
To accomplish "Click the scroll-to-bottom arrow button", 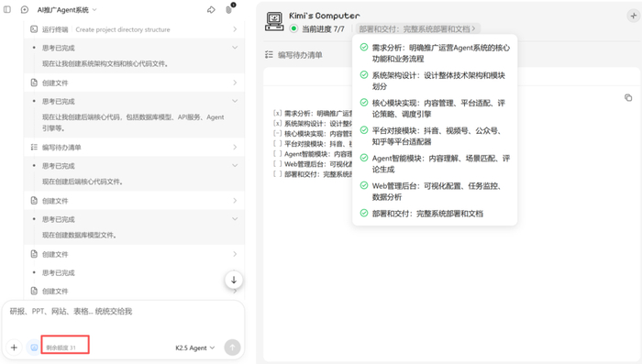I will [234, 280].
